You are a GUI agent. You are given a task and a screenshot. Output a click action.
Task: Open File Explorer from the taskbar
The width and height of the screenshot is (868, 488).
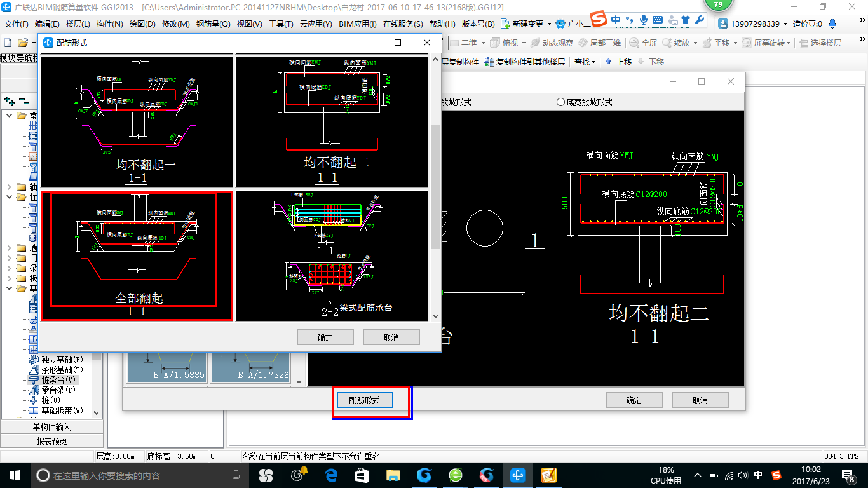[393, 475]
